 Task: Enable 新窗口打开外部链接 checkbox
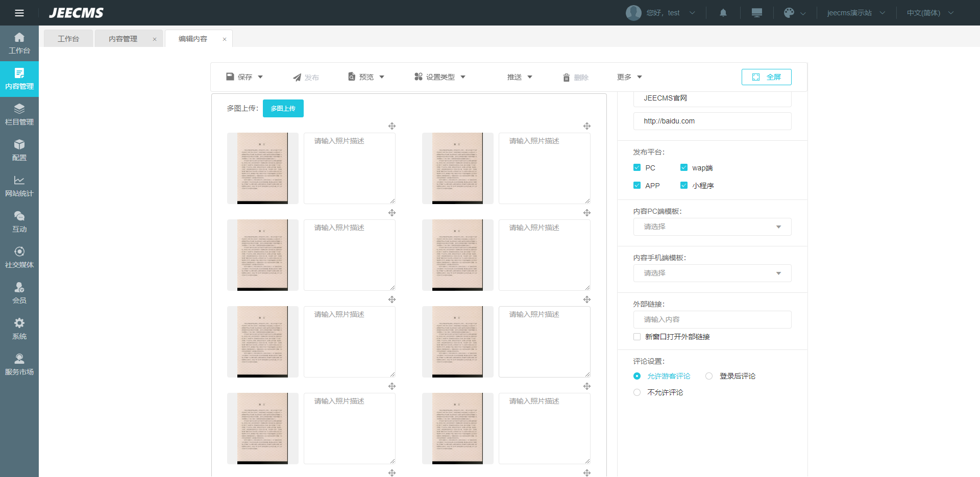(x=637, y=337)
